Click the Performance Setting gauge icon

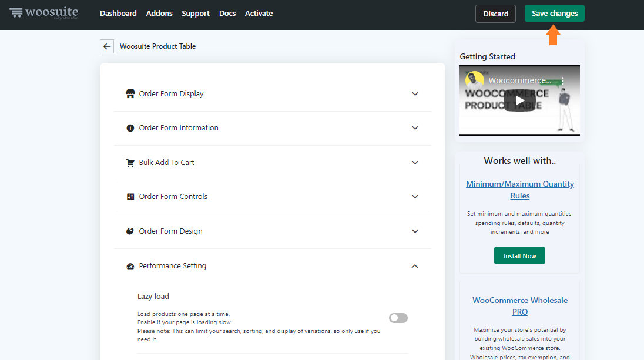click(130, 266)
